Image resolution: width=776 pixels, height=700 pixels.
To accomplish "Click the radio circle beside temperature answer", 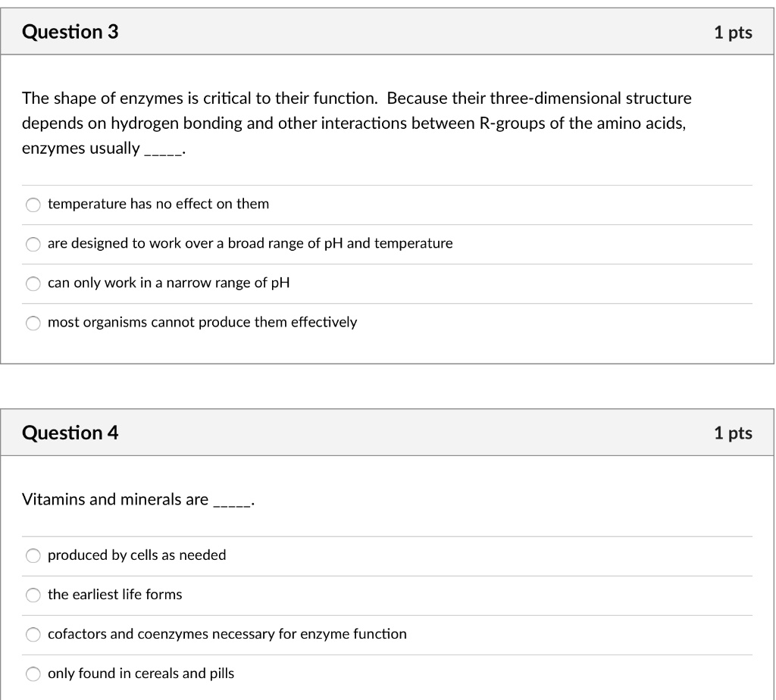I will [33, 205].
